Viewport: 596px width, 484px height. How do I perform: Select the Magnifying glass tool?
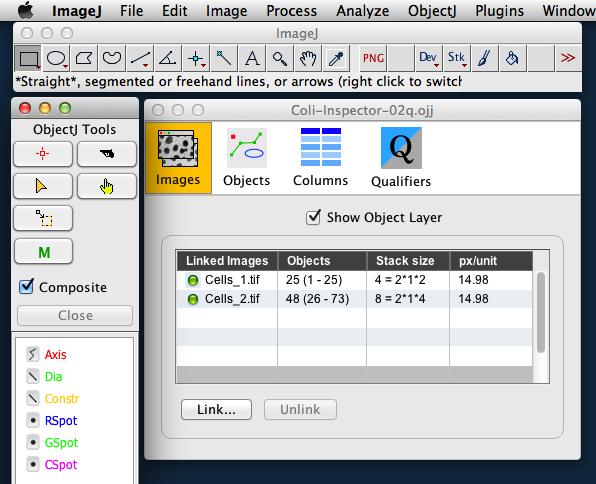click(x=280, y=58)
